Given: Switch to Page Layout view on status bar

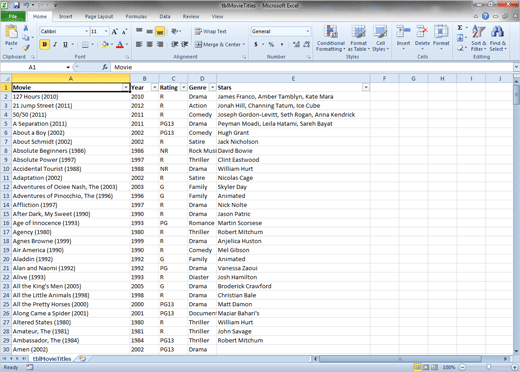Looking at the screenshot, I should point(426,367).
